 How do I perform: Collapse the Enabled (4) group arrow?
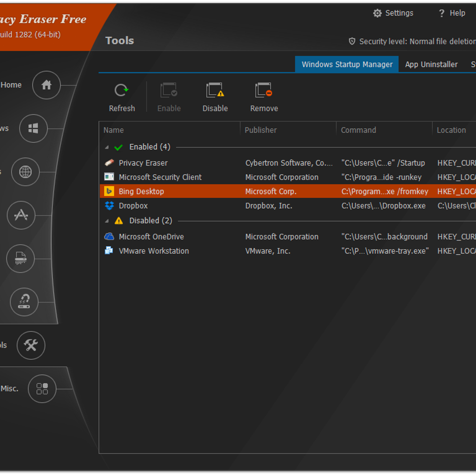coord(107,147)
